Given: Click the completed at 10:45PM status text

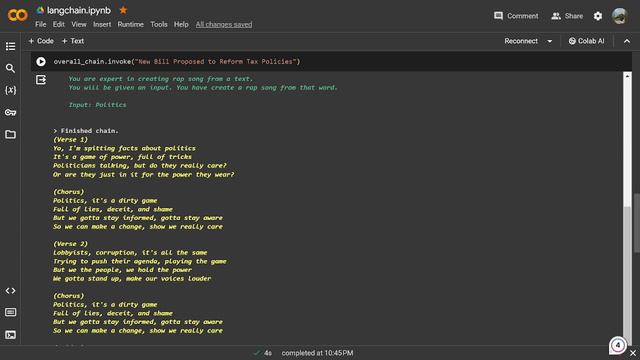Looking at the screenshot, I should (317, 353).
